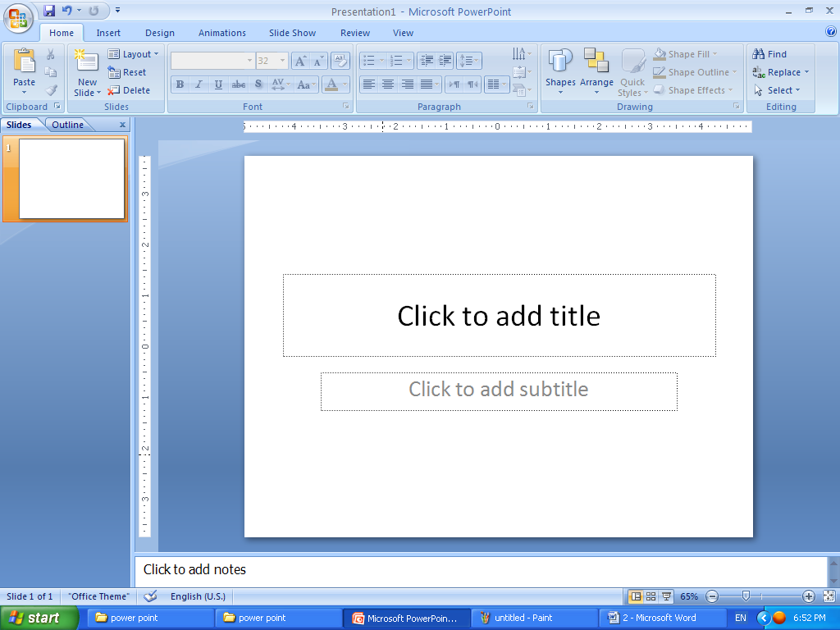Open the Outline pane tab
The image size is (840, 630).
[x=67, y=124]
